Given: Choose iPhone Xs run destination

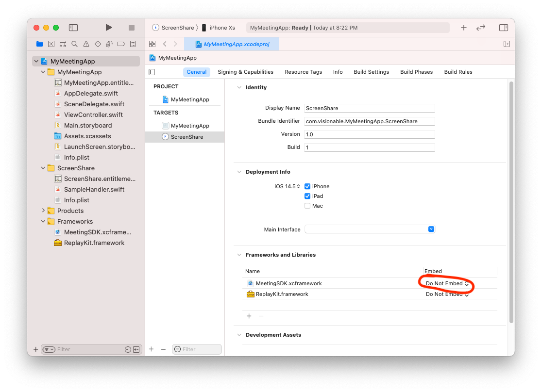Looking at the screenshot, I should pos(218,28).
